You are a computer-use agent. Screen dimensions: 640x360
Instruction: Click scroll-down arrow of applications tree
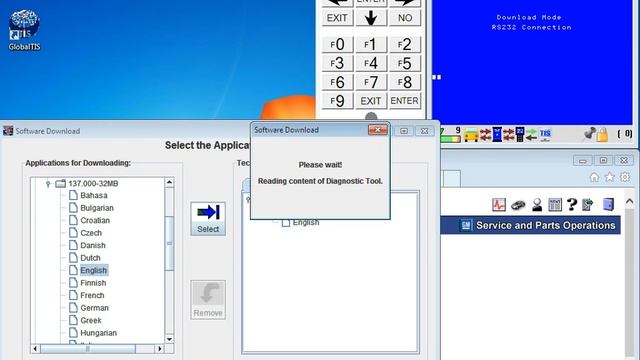(x=169, y=339)
